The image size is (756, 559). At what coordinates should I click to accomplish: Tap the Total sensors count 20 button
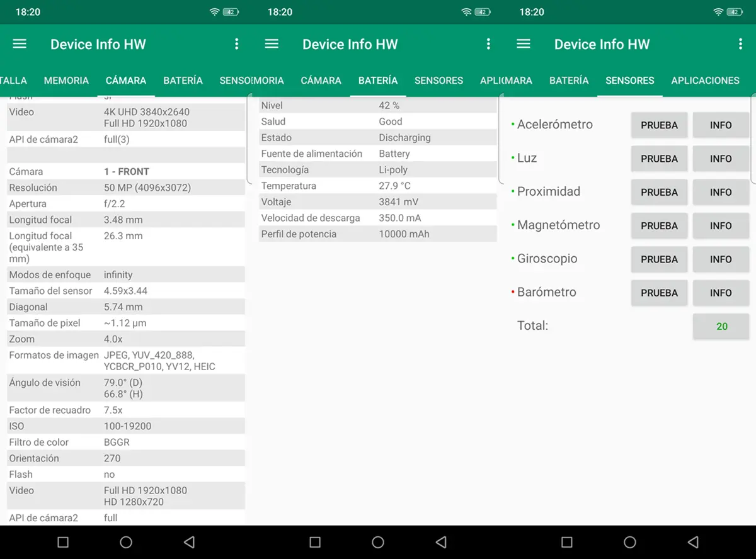point(721,326)
